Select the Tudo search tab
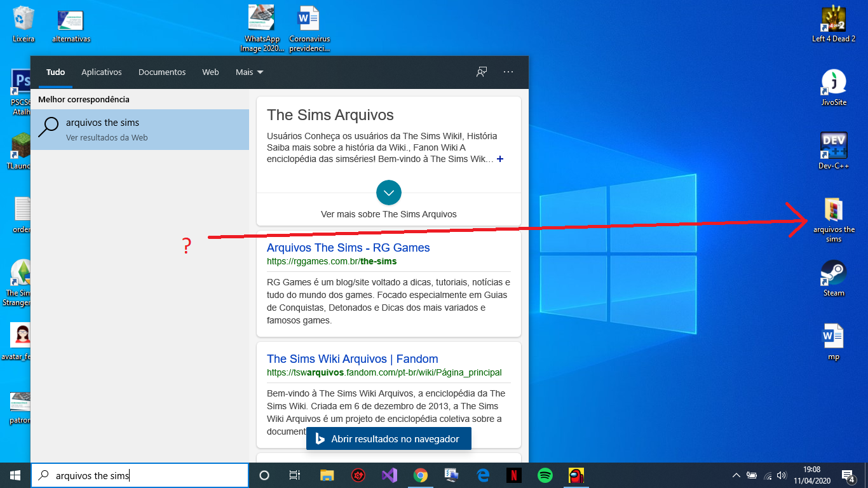Screen dimensions: 868x488 (55, 72)
